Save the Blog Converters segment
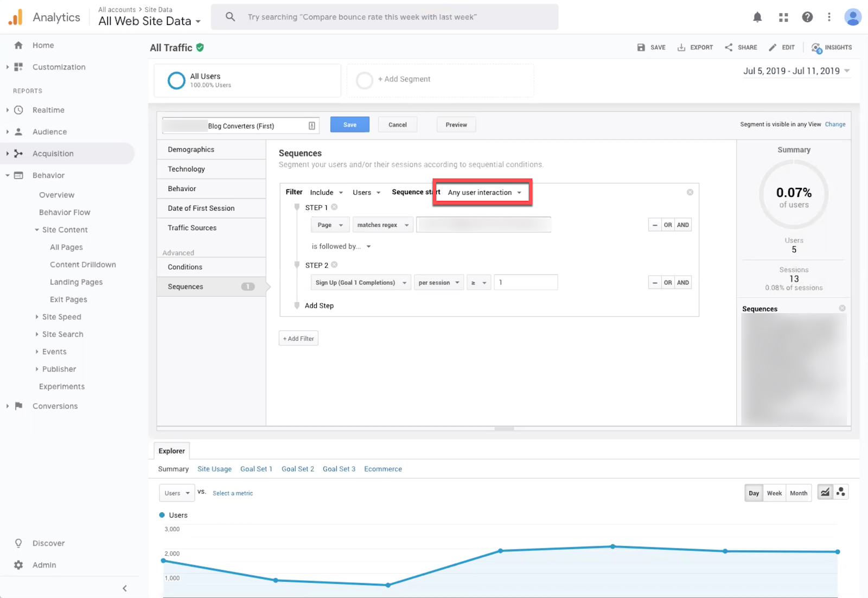 [x=349, y=124]
